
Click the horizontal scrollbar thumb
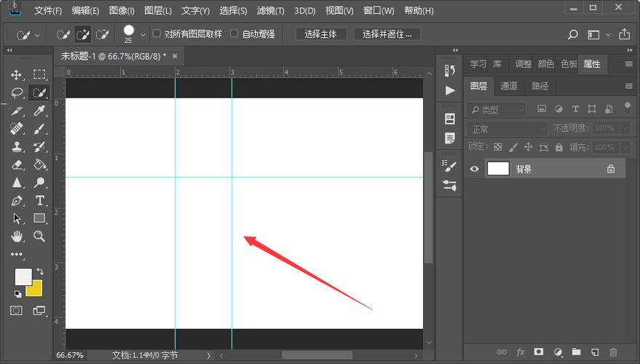click(317, 355)
